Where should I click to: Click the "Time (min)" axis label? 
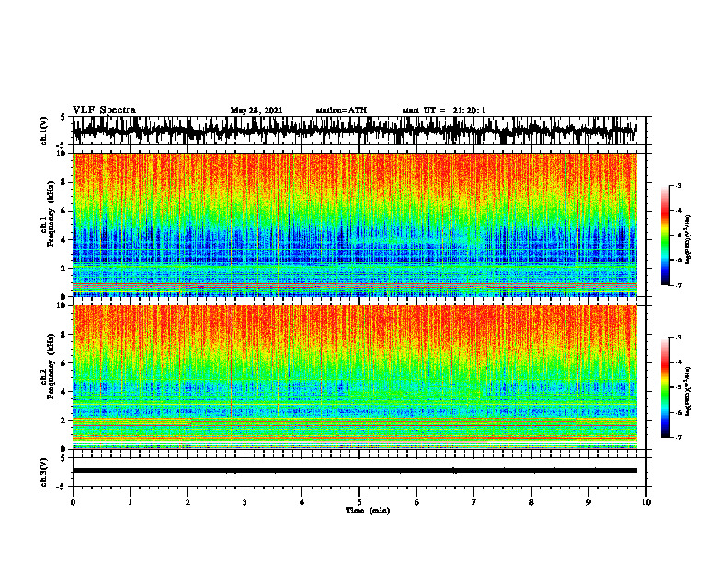coord(368,511)
